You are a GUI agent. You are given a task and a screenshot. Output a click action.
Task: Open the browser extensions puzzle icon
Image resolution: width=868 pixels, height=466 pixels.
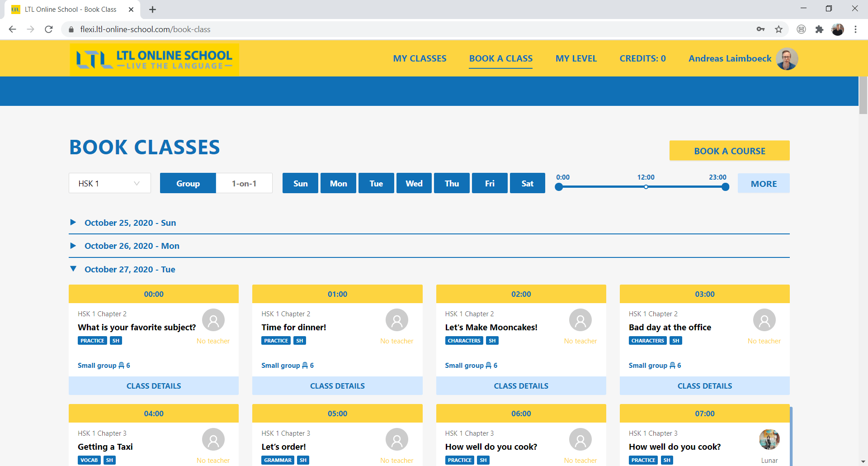click(819, 29)
